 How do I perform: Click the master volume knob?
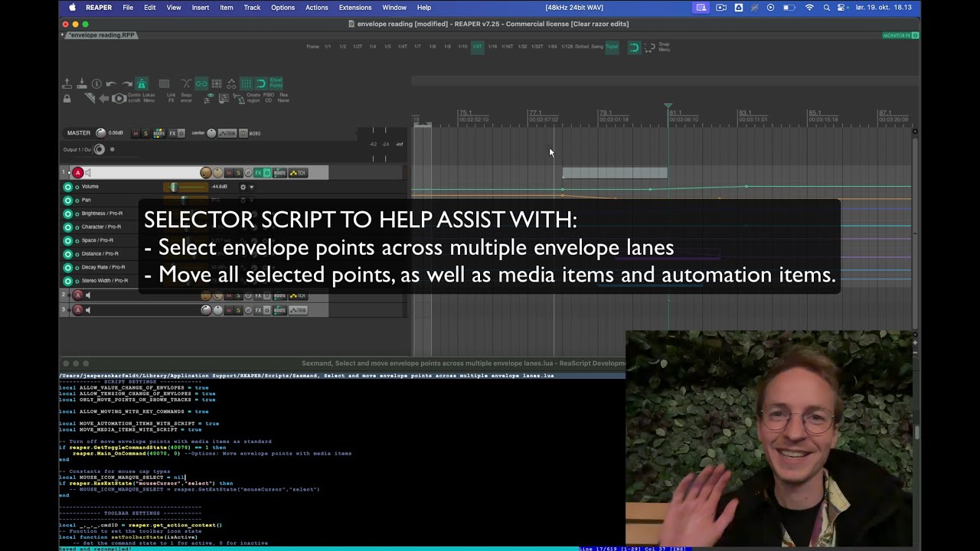click(x=101, y=133)
